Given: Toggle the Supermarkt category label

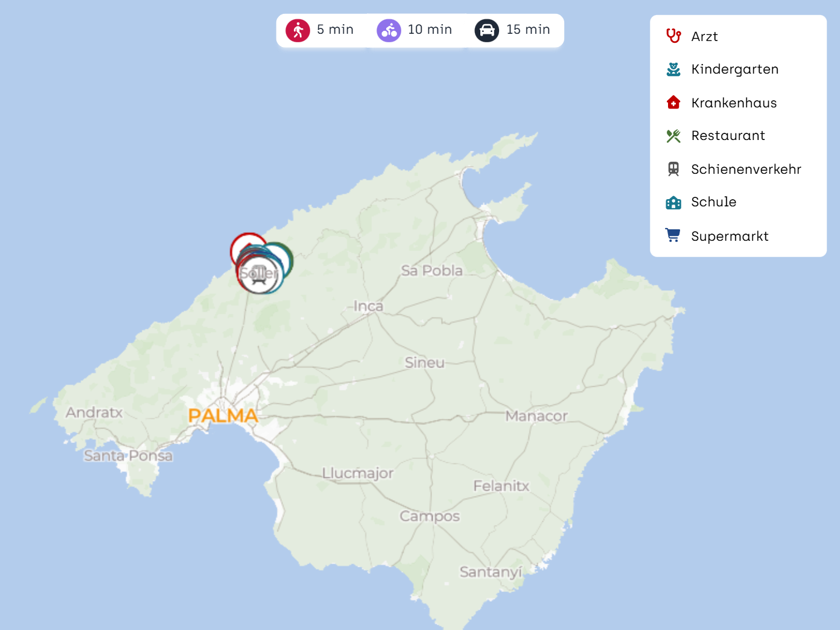Looking at the screenshot, I should coord(730,236).
